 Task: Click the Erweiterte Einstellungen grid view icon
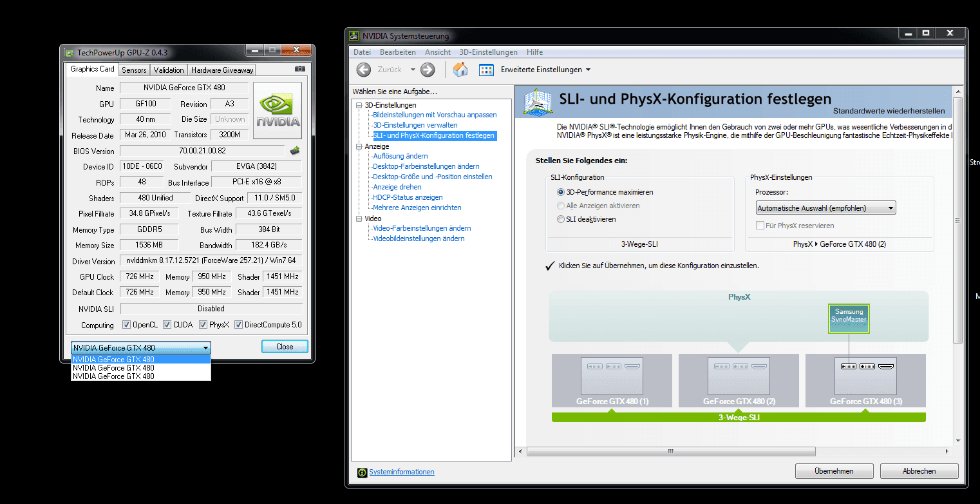point(486,70)
